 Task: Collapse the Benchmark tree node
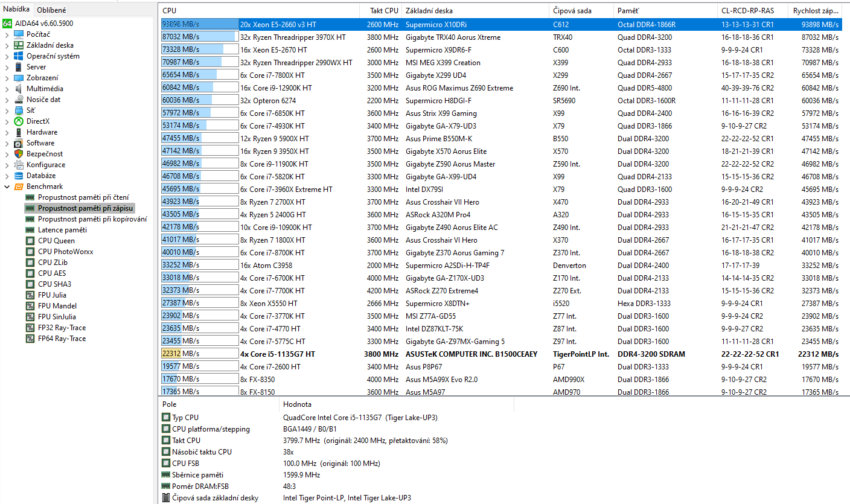pyautogui.click(x=7, y=186)
